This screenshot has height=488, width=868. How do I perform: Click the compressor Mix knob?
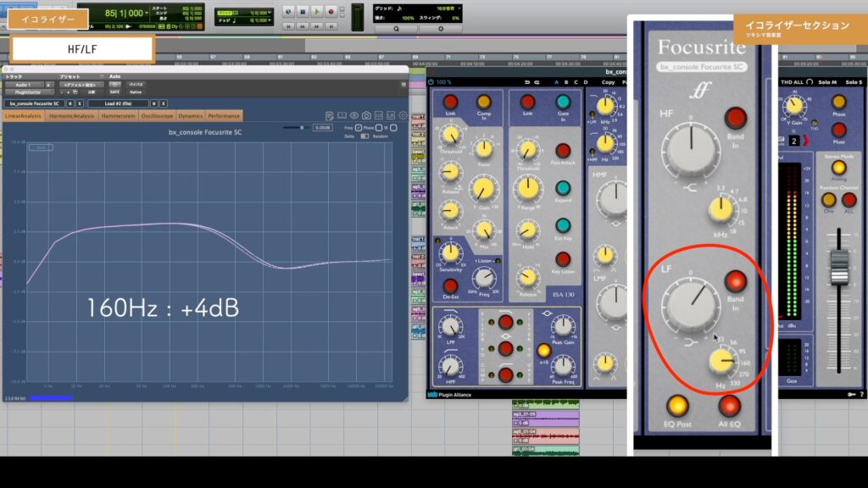484,230
